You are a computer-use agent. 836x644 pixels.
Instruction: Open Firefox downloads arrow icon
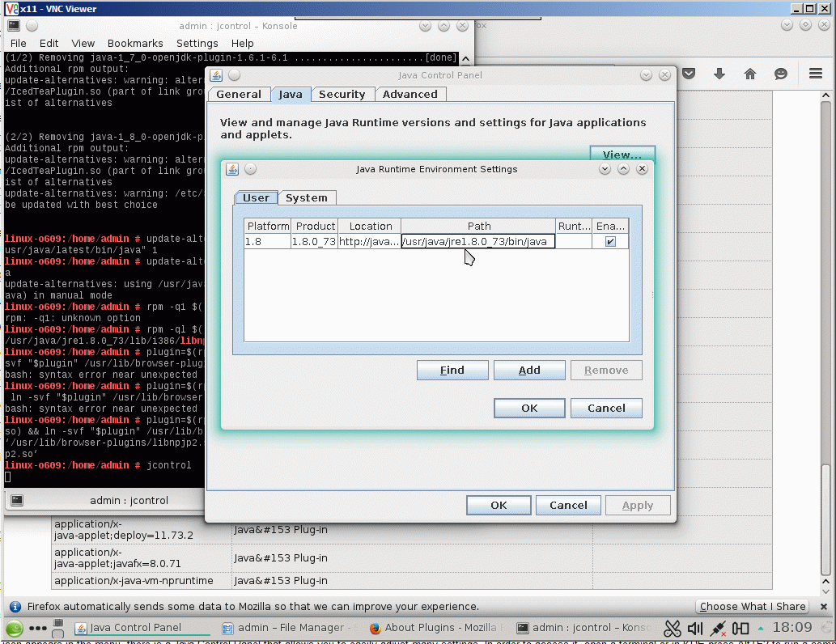[x=719, y=74]
